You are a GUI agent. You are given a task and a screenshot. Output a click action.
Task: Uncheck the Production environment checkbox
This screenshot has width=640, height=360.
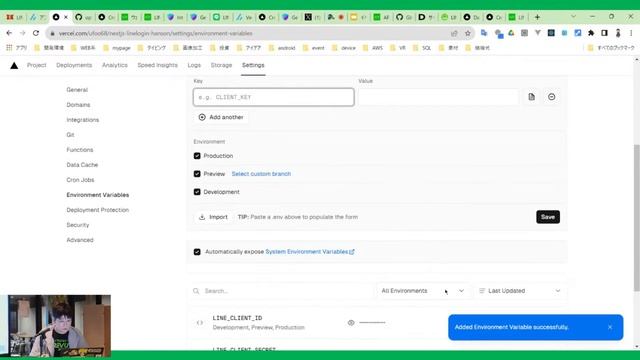pyautogui.click(x=197, y=156)
